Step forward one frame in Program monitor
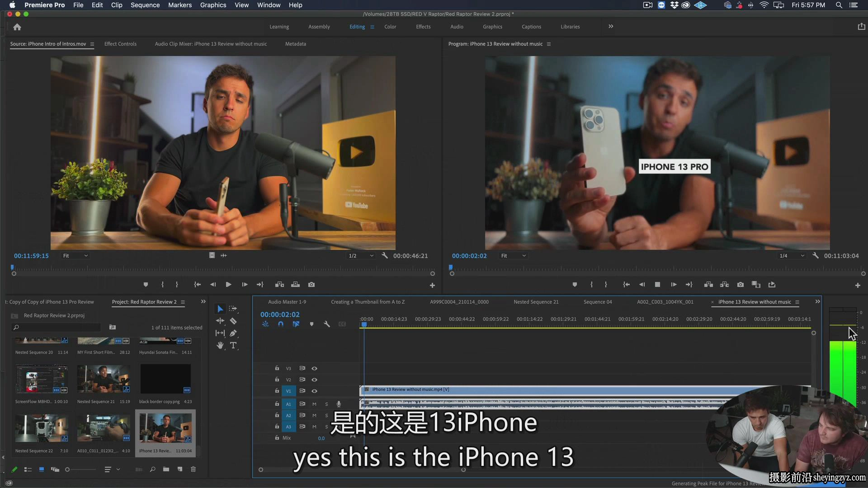Viewport: 868px width, 488px height. coord(674,285)
